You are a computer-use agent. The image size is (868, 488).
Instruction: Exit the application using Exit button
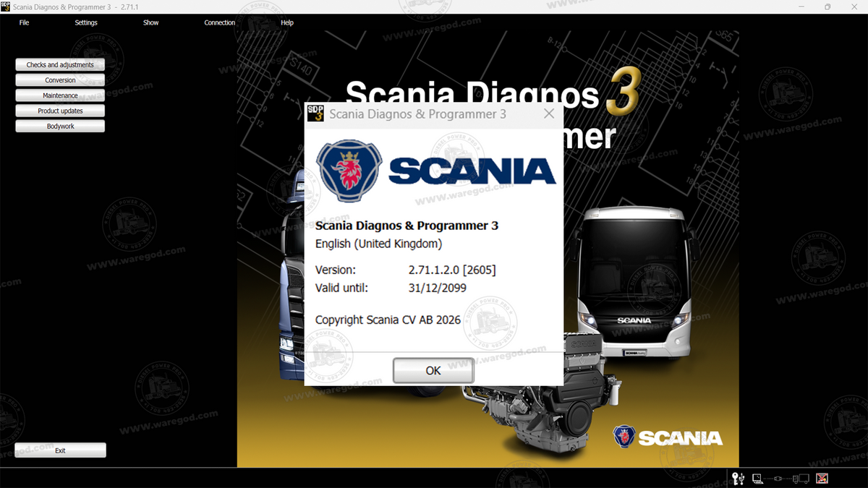pos(60,450)
